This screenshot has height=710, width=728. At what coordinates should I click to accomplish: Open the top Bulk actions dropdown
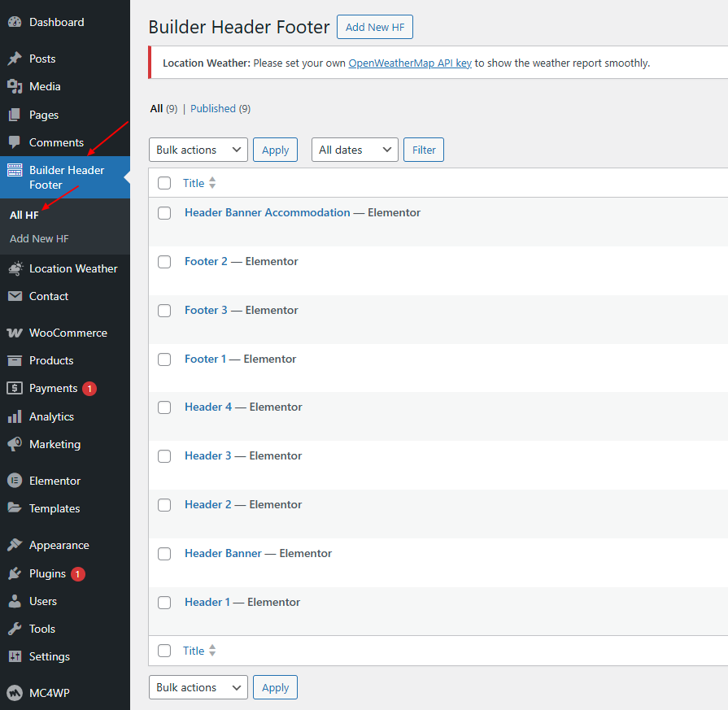point(198,150)
